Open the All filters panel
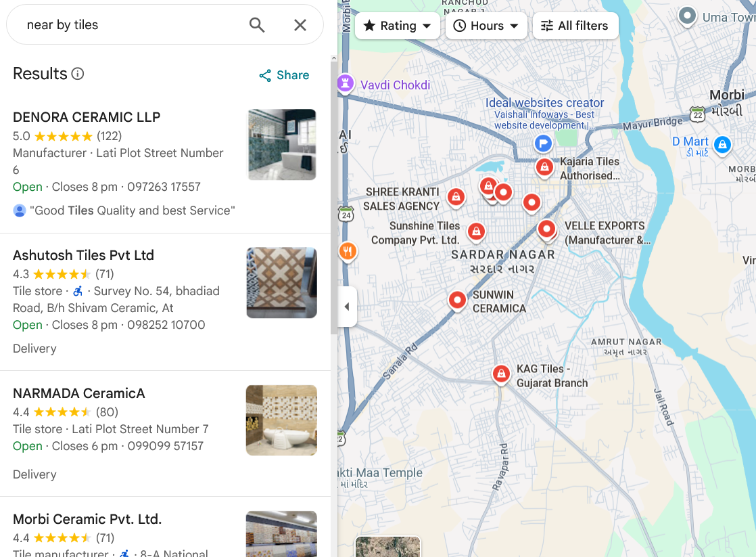756x557 pixels. click(575, 26)
